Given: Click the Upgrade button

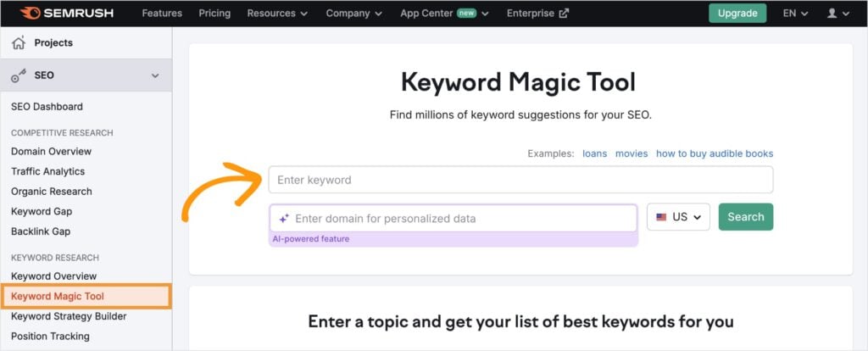Looking at the screenshot, I should pos(737,14).
